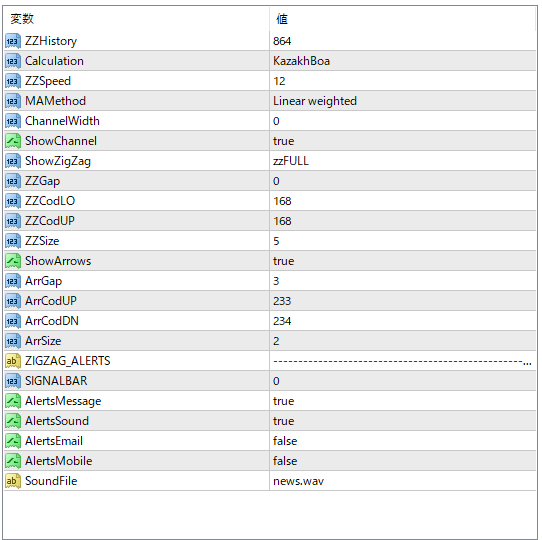Edit the SIGNALBAR value field

[403, 381]
